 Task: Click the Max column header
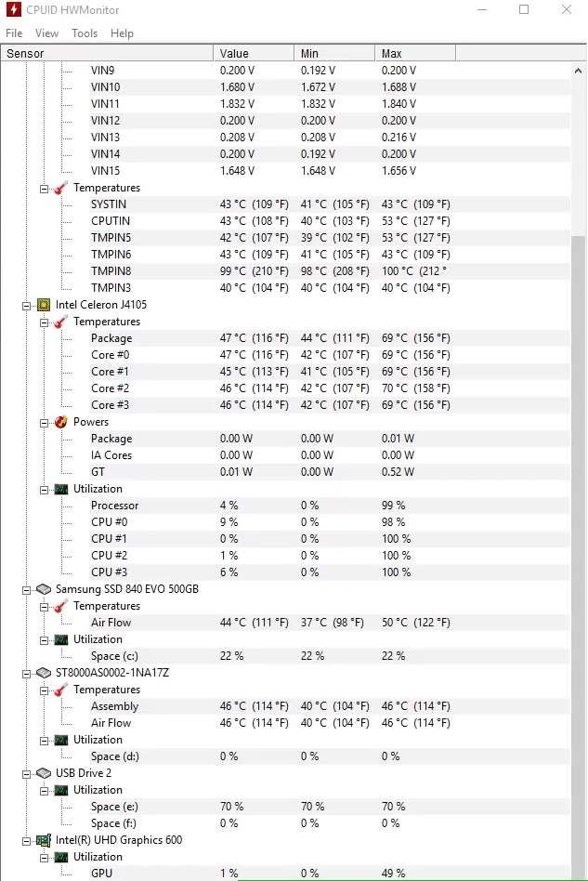415,53
